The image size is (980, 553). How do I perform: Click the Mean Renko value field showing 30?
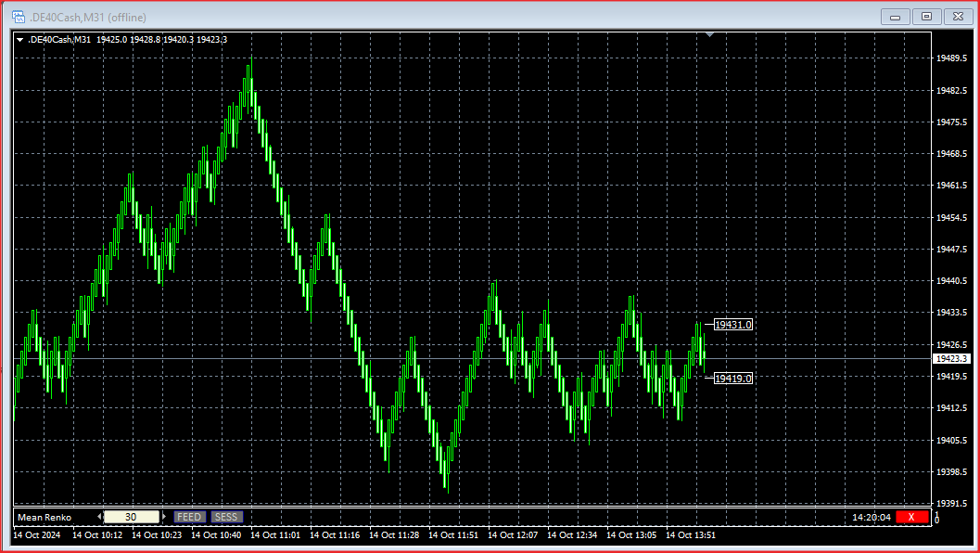point(131,517)
